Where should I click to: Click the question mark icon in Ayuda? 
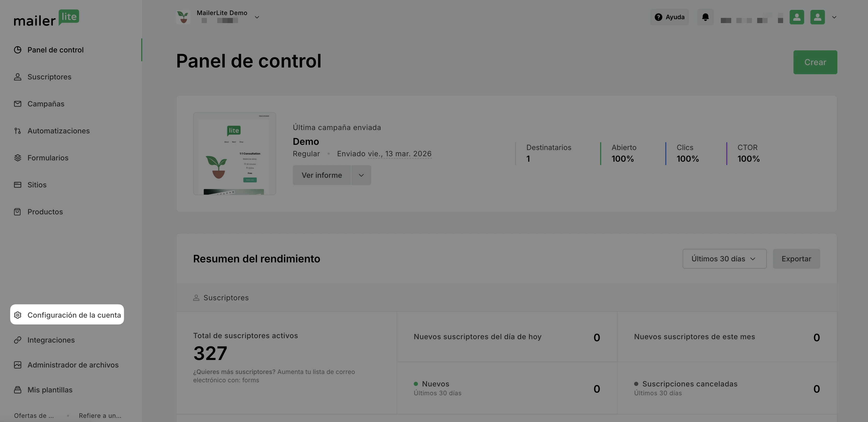pos(658,17)
